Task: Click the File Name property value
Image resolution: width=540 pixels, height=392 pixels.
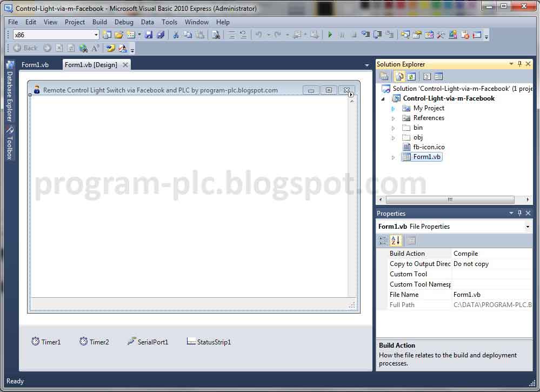Action: [x=492, y=295]
